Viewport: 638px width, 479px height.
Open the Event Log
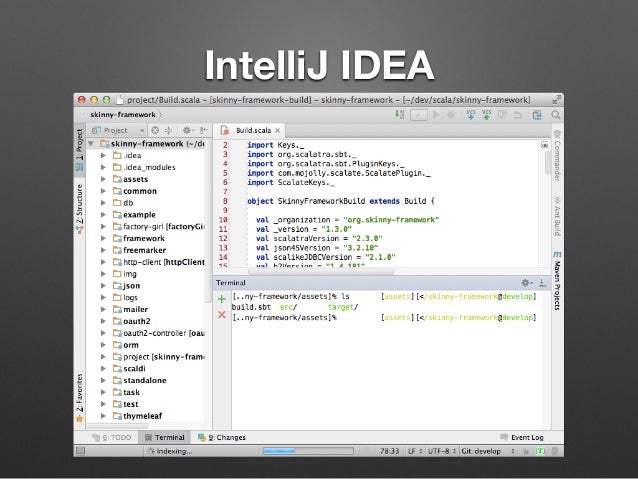[x=522, y=437]
